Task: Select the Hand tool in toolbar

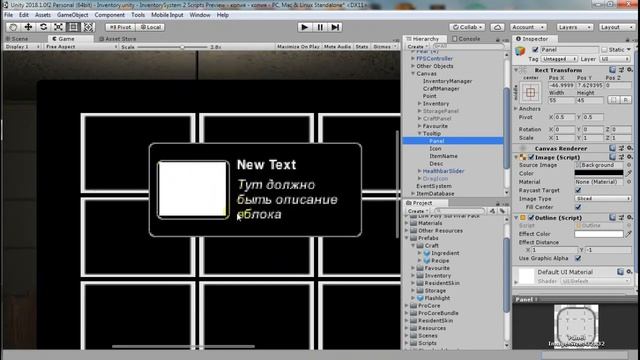Action: 13,27
